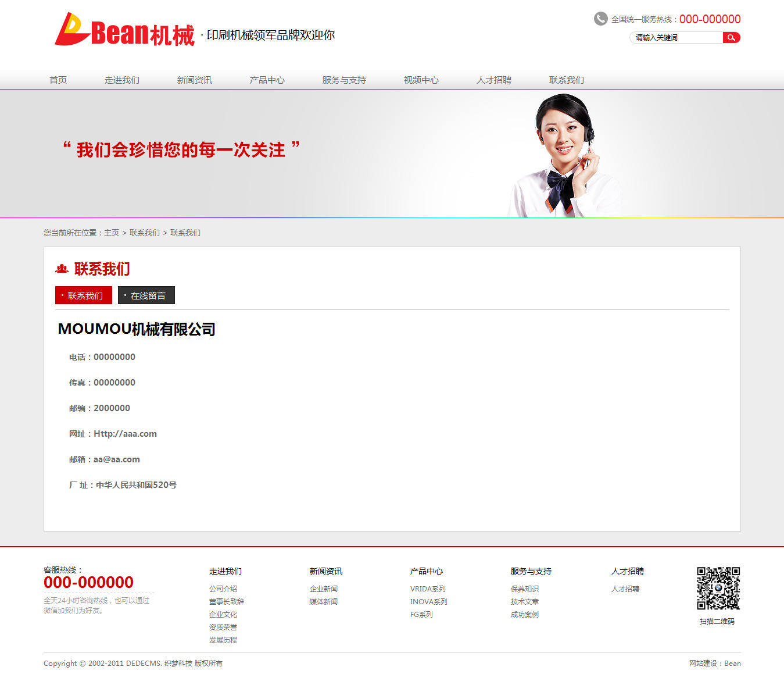
Task: Switch to the 在线留言 tab
Action: 146,295
